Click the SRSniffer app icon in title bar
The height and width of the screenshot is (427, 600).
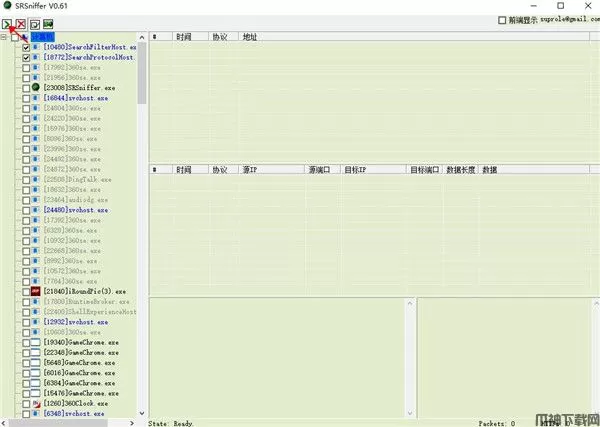tap(9, 7)
